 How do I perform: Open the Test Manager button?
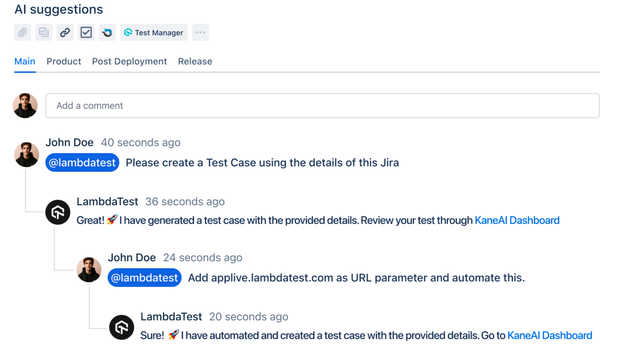pos(154,32)
